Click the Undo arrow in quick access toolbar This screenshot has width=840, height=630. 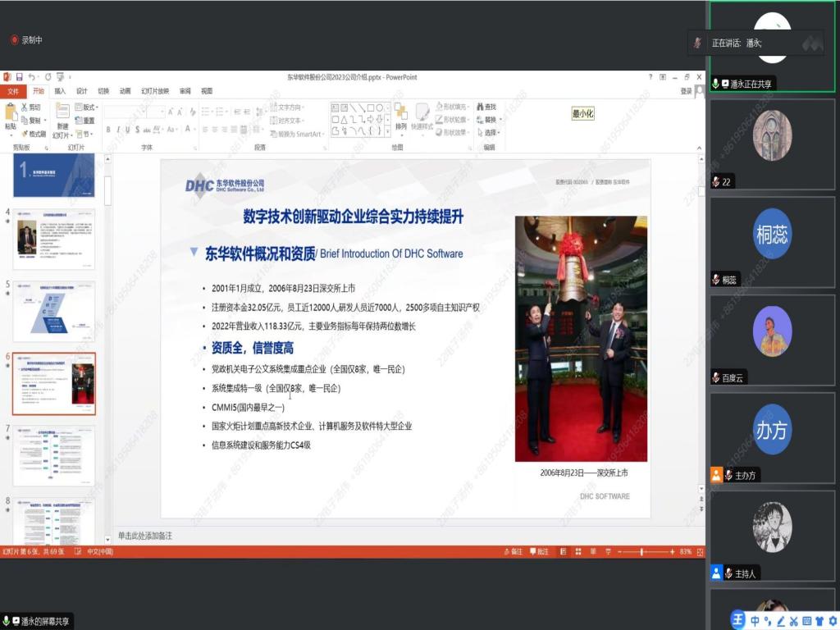(32, 77)
